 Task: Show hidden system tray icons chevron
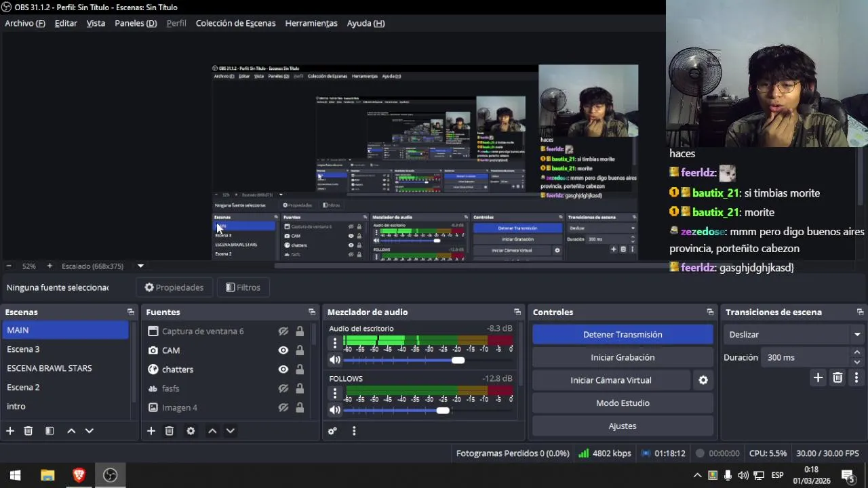click(x=697, y=475)
